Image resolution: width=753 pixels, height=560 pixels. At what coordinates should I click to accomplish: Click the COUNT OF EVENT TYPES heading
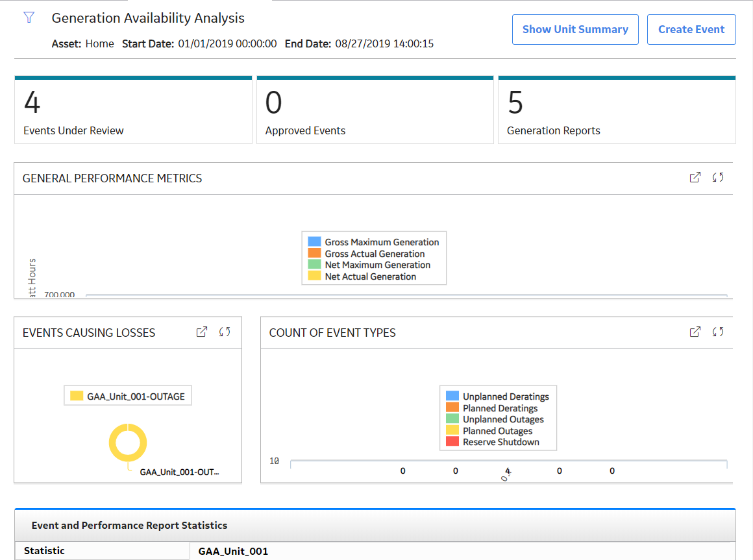pyautogui.click(x=332, y=333)
